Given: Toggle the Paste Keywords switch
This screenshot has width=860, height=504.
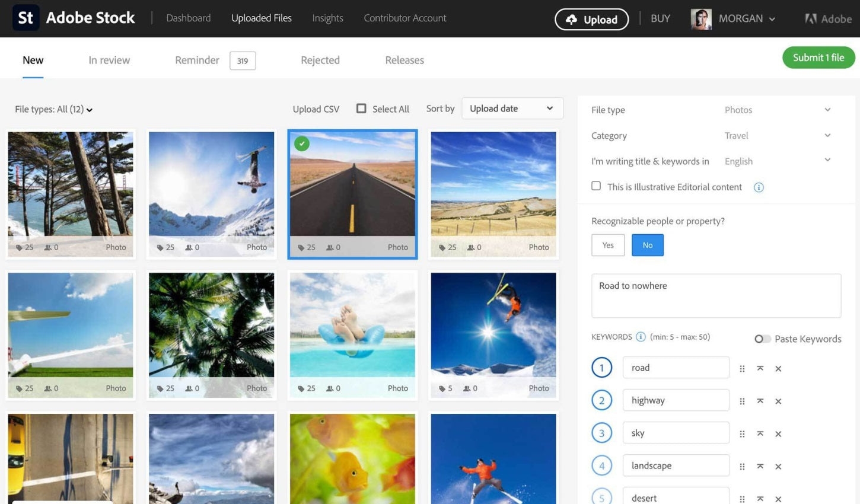Looking at the screenshot, I should pos(762,339).
